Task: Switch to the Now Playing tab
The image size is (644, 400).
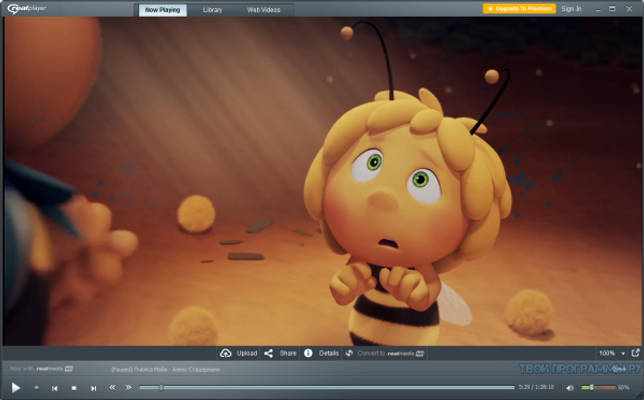Action: (x=163, y=10)
